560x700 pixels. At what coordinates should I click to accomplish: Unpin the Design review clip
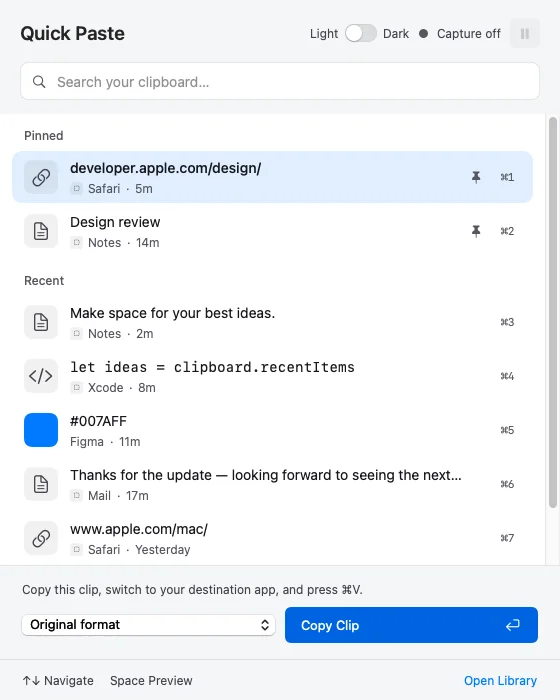(476, 231)
